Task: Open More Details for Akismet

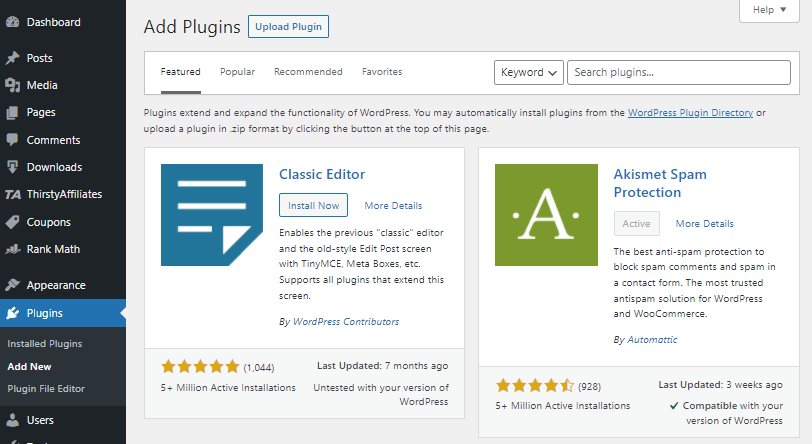Action: (704, 224)
